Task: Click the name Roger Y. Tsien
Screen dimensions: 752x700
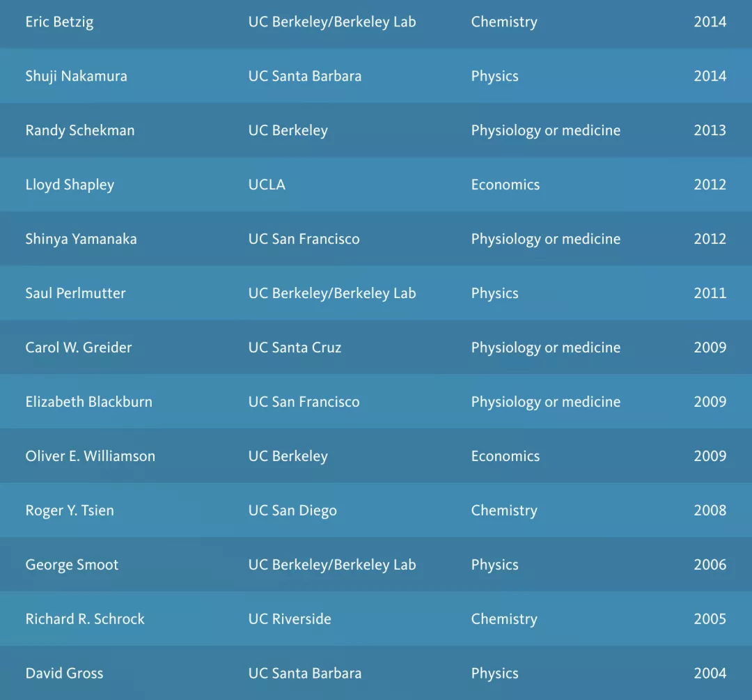Action: pyautogui.click(x=70, y=511)
